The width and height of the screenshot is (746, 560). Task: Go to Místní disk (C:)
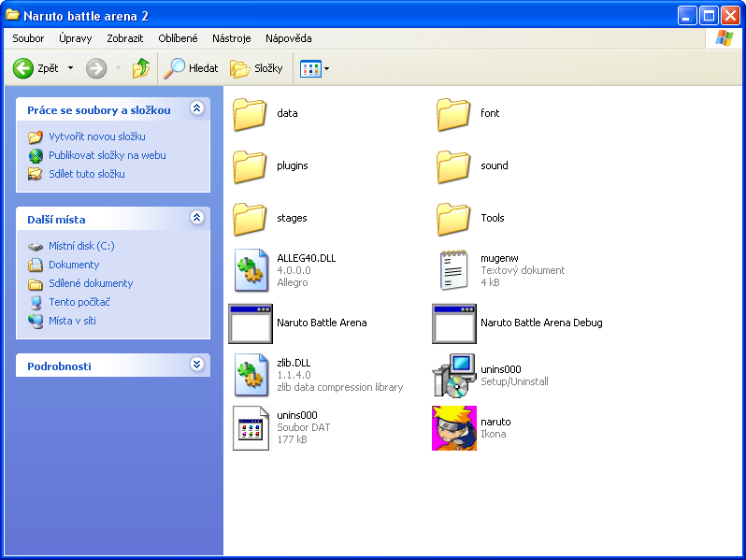pyautogui.click(x=81, y=246)
